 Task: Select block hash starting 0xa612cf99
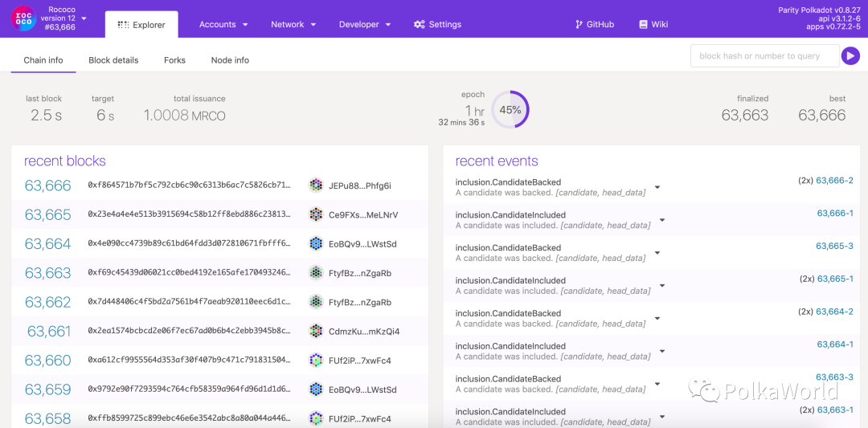click(189, 361)
